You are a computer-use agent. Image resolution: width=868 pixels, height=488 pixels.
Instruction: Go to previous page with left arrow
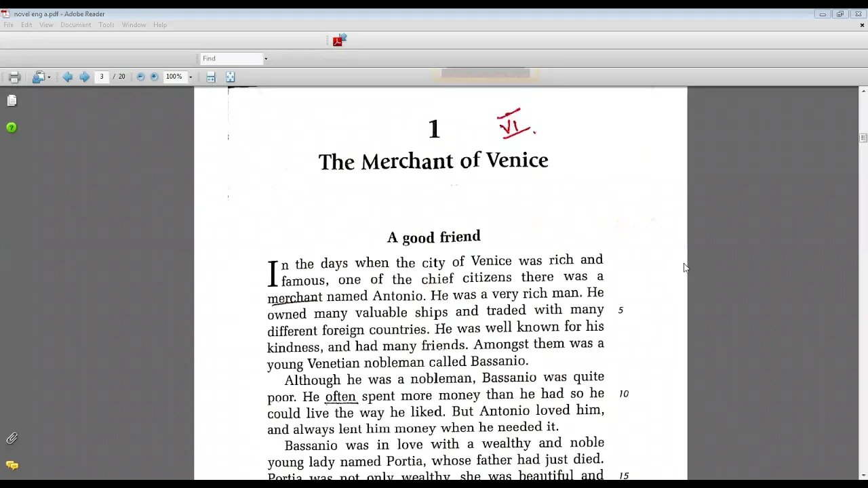pos(68,77)
